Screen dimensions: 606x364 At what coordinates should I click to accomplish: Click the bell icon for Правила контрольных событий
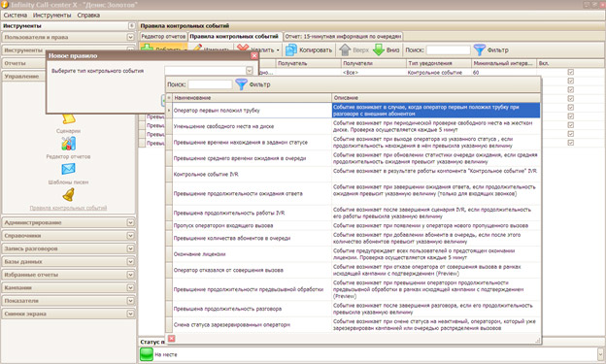[68, 195]
